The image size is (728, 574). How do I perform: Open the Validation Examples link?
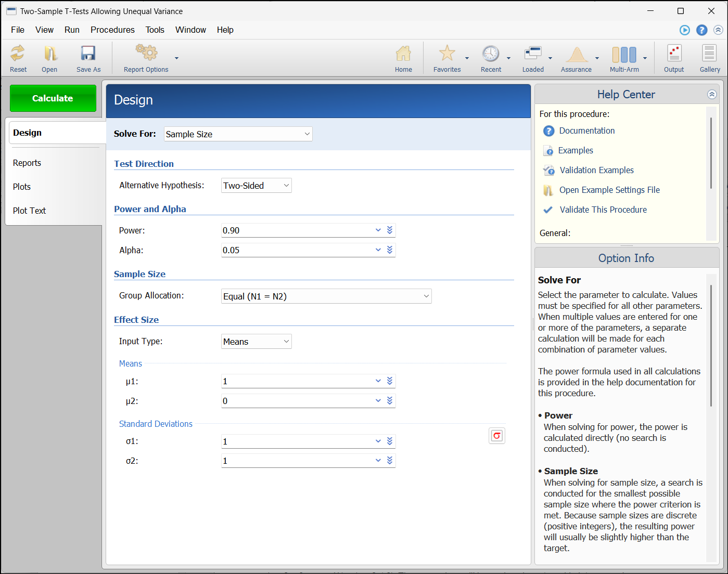coord(596,171)
